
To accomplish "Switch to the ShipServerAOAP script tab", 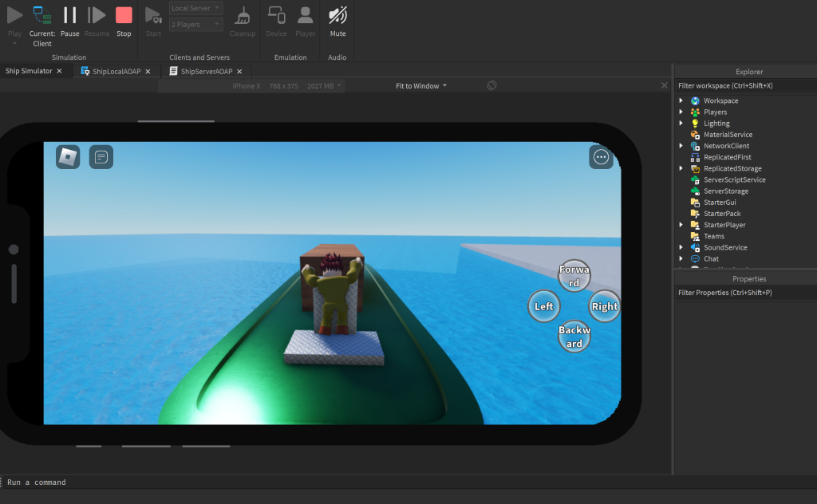I will tap(207, 71).
